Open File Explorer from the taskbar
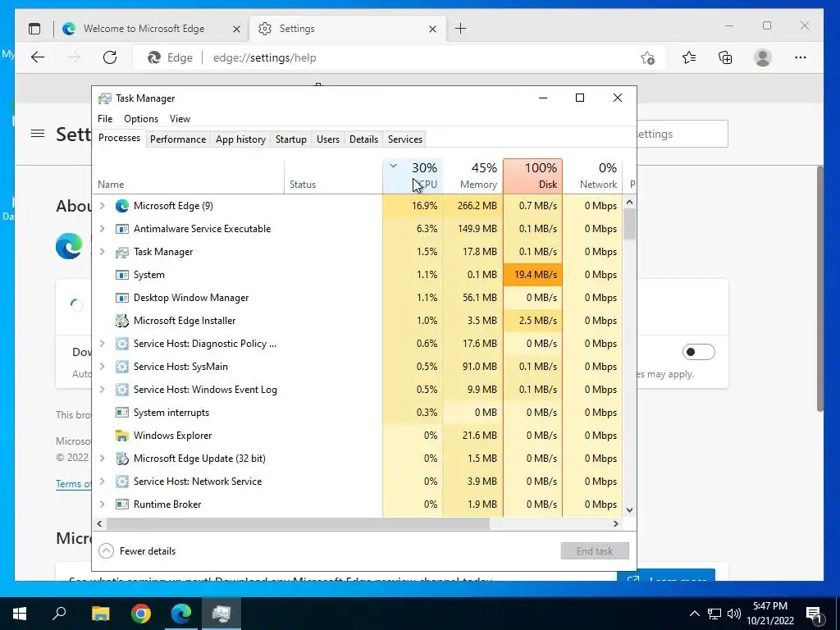 pyautogui.click(x=100, y=614)
